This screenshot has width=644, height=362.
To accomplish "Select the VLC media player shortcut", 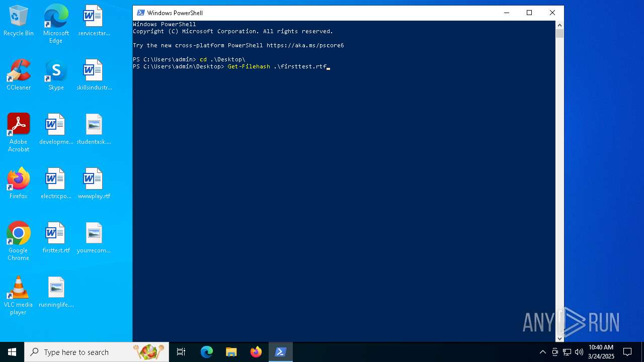I will tap(19, 296).
